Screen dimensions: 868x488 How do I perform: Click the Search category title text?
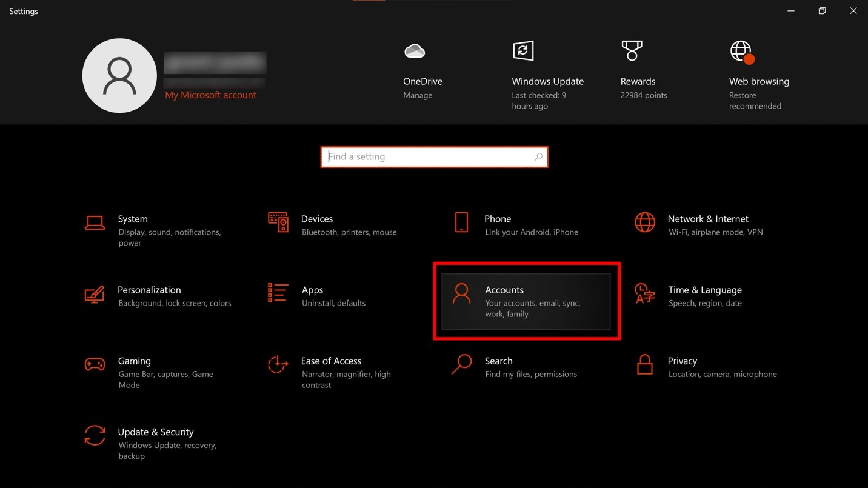[x=498, y=361]
